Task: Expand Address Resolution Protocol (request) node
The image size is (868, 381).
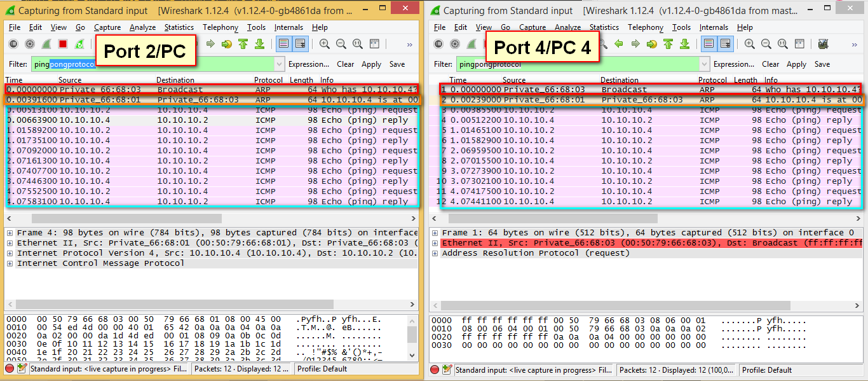Action: point(436,253)
